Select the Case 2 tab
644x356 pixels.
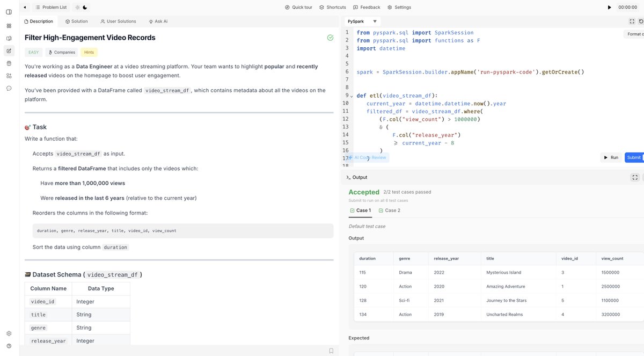[390, 210]
